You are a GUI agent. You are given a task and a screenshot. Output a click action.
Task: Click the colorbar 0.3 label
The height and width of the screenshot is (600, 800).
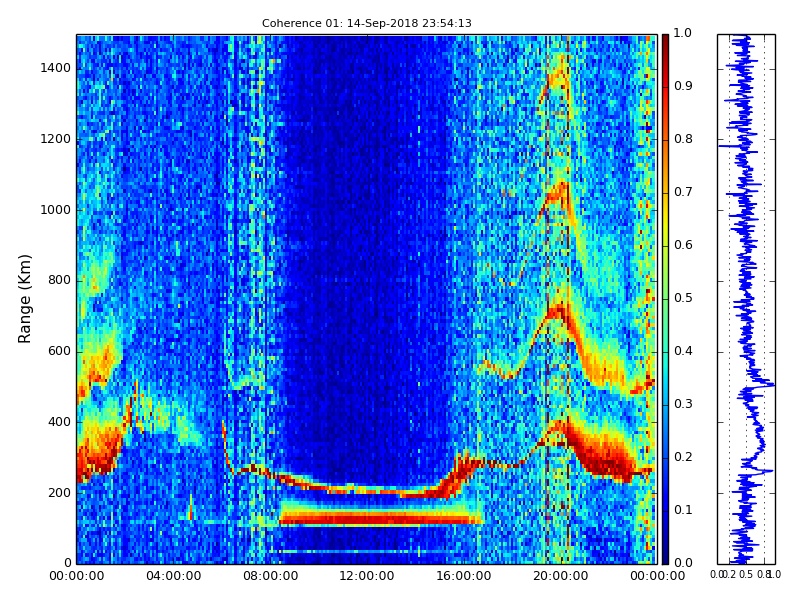coord(683,404)
